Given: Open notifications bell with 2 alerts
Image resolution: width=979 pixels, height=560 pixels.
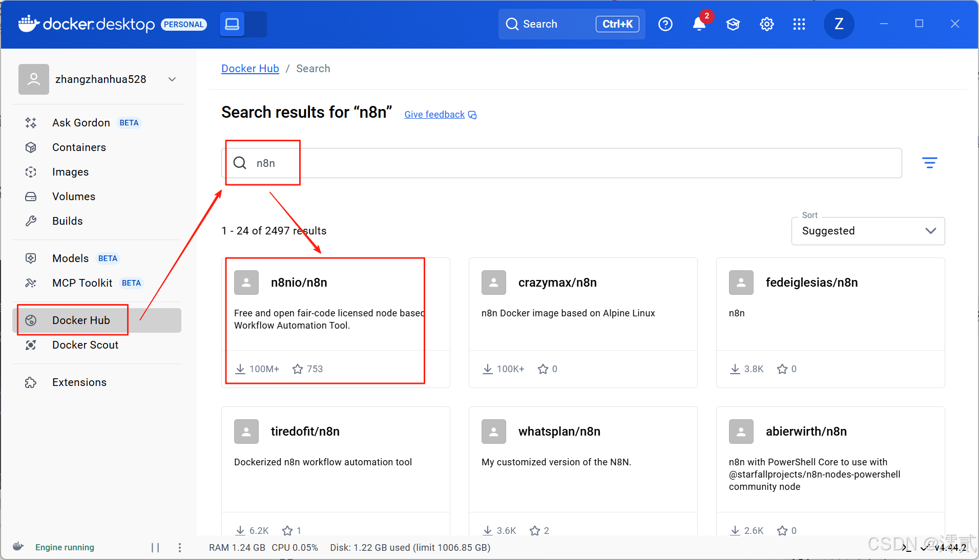Looking at the screenshot, I should (699, 24).
